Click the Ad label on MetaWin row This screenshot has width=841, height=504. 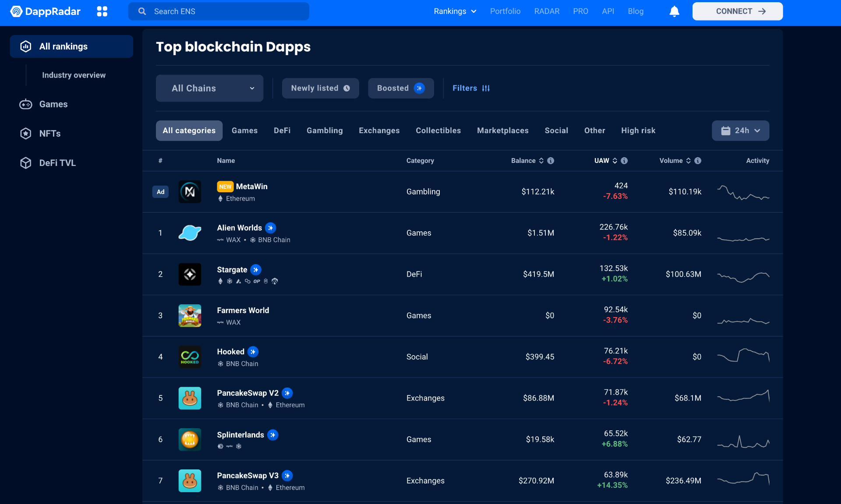[161, 192]
